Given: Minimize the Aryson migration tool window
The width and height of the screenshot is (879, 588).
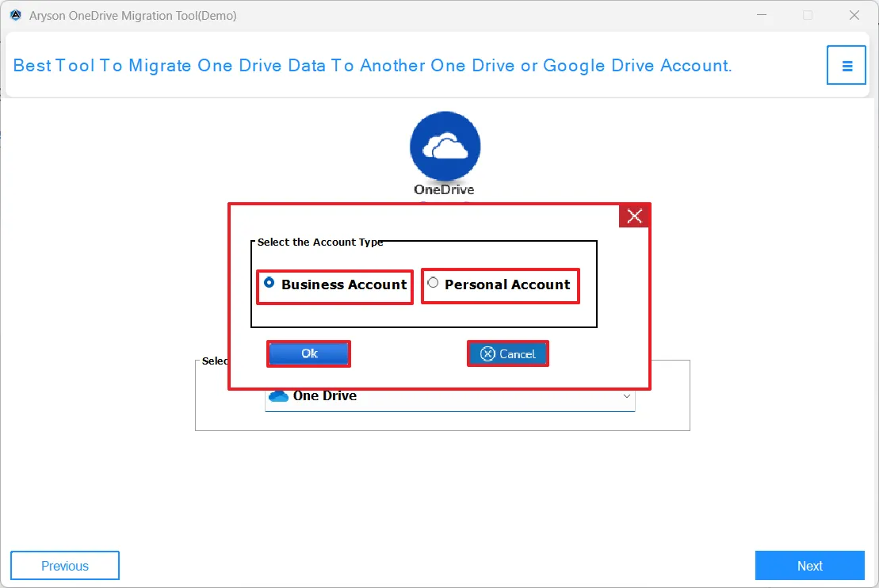Looking at the screenshot, I should (x=760, y=16).
